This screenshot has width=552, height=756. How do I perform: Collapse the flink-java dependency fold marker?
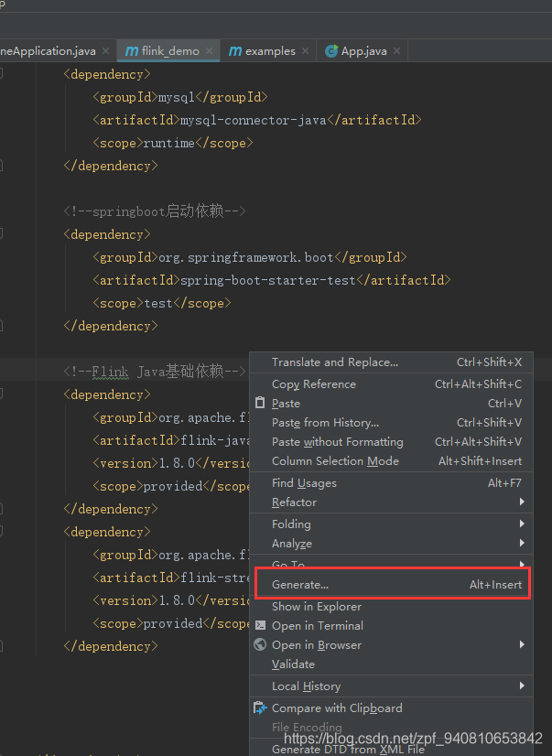pos(1,394)
